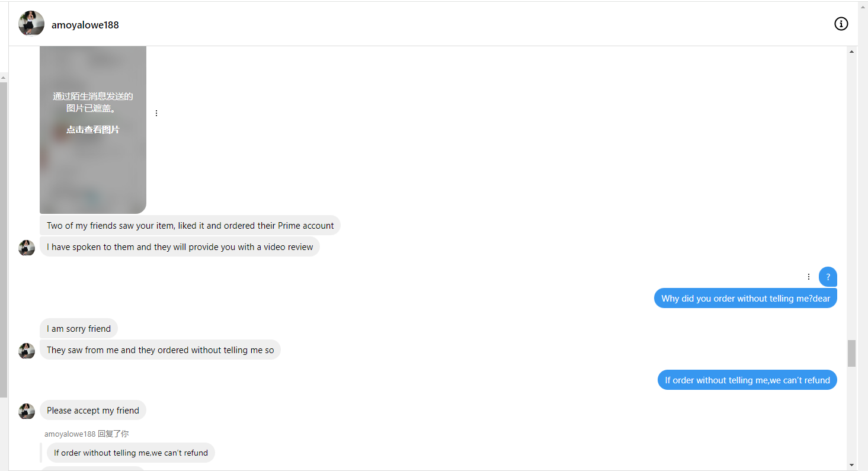Select sent 'we can't refund' blue bubble

point(747,380)
